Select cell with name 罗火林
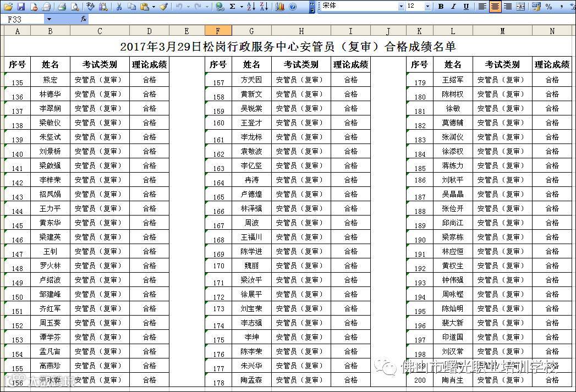The image size is (576, 392). (x=50, y=266)
